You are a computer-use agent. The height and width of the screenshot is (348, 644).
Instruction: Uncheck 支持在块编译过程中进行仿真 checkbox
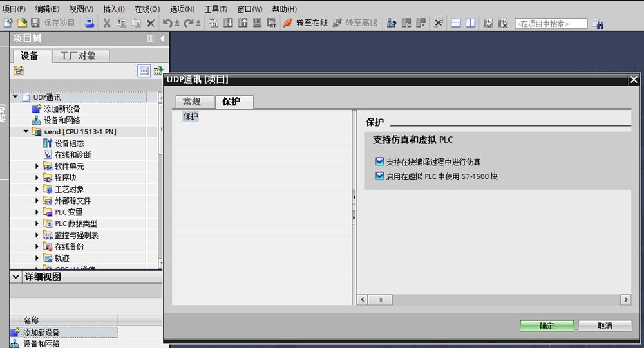pyautogui.click(x=379, y=161)
